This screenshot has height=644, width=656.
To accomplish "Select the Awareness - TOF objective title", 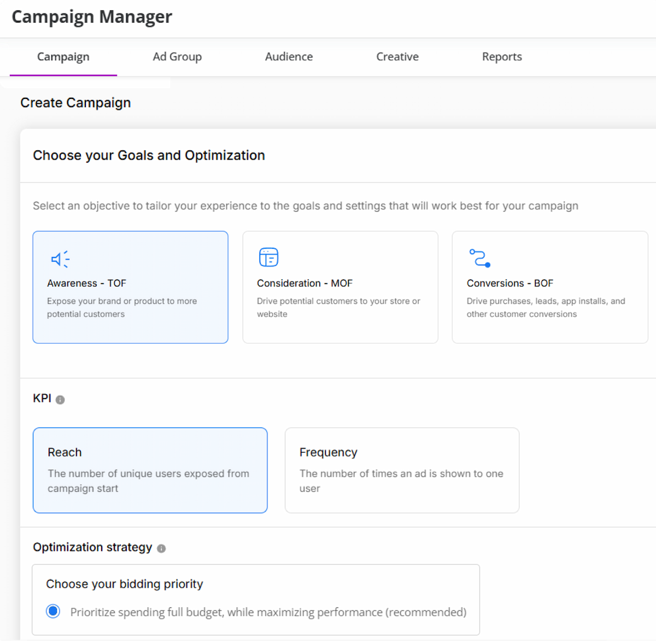I will [86, 283].
